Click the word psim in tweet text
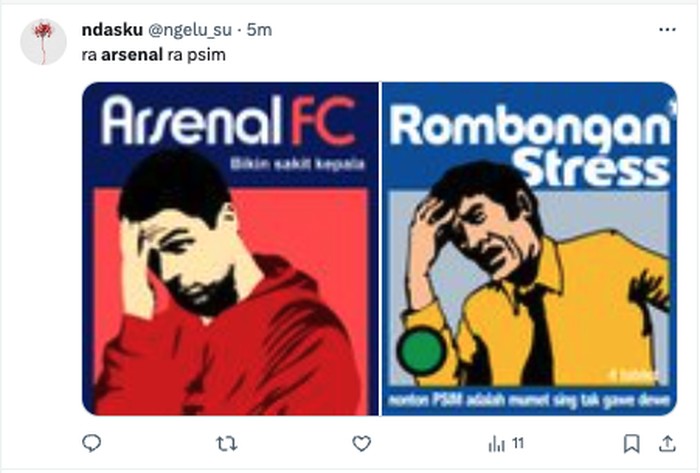The image size is (700, 473). coord(209,54)
